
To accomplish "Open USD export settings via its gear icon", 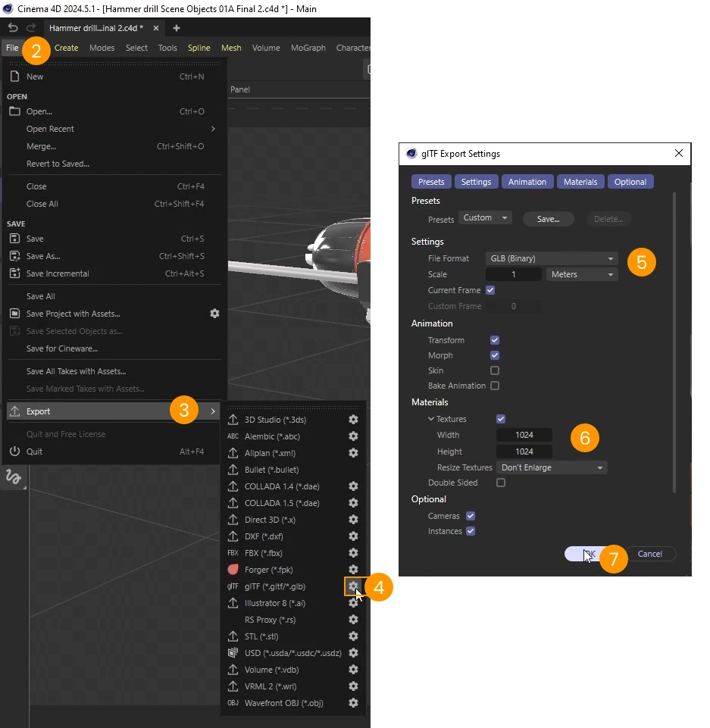I will (353, 653).
